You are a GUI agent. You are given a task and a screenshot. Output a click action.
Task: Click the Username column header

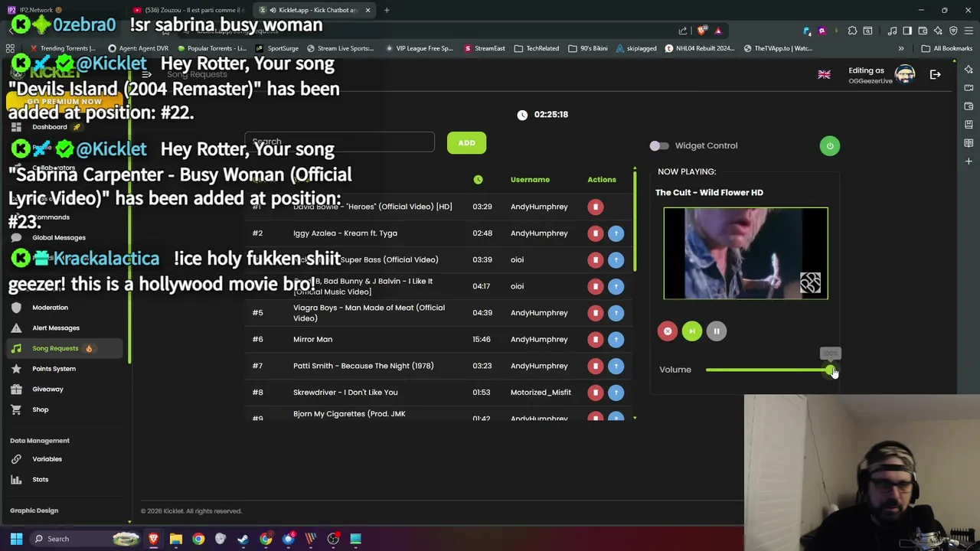[x=530, y=180]
